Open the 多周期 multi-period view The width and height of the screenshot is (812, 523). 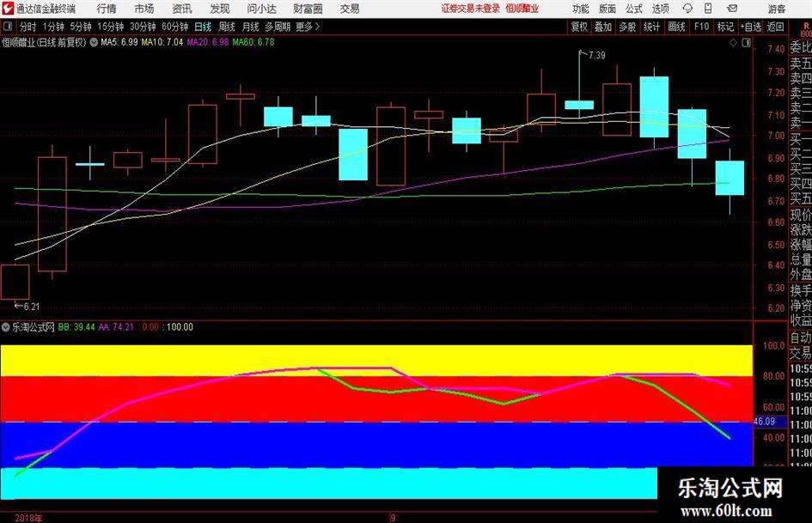click(x=278, y=27)
